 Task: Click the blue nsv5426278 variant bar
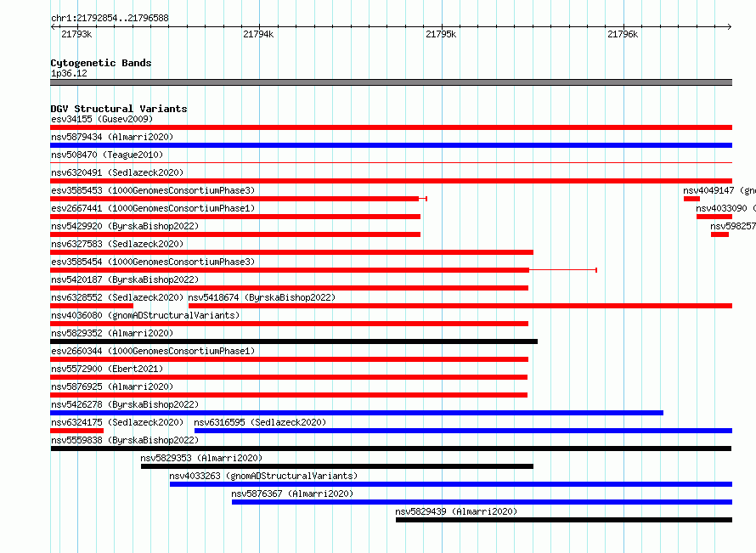click(x=357, y=413)
